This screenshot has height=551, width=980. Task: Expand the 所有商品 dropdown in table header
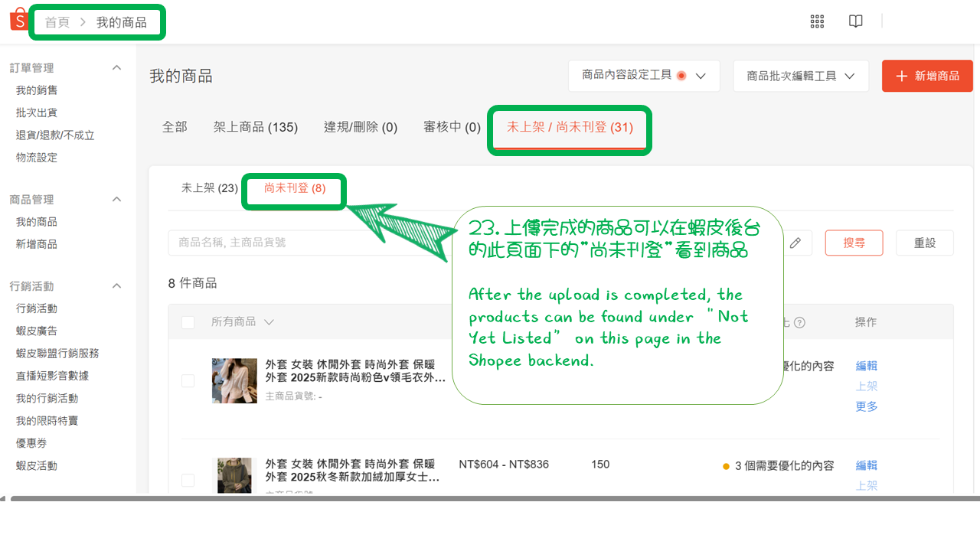pyautogui.click(x=245, y=321)
